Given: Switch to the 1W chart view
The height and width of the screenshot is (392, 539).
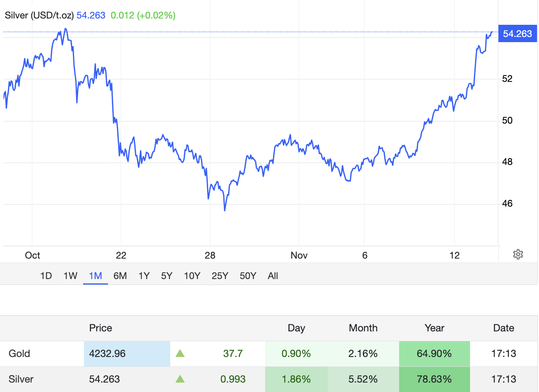Looking at the screenshot, I should [70, 276].
